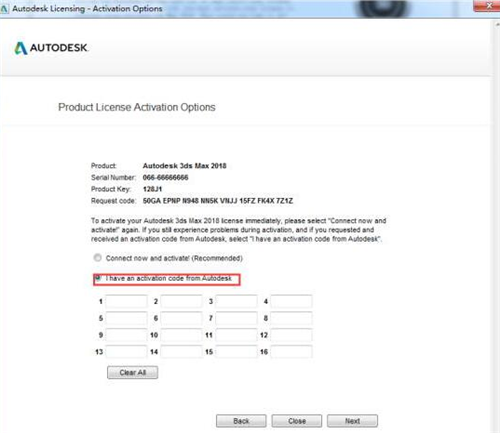
Task: Click activation code field 16
Action: click(291, 352)
